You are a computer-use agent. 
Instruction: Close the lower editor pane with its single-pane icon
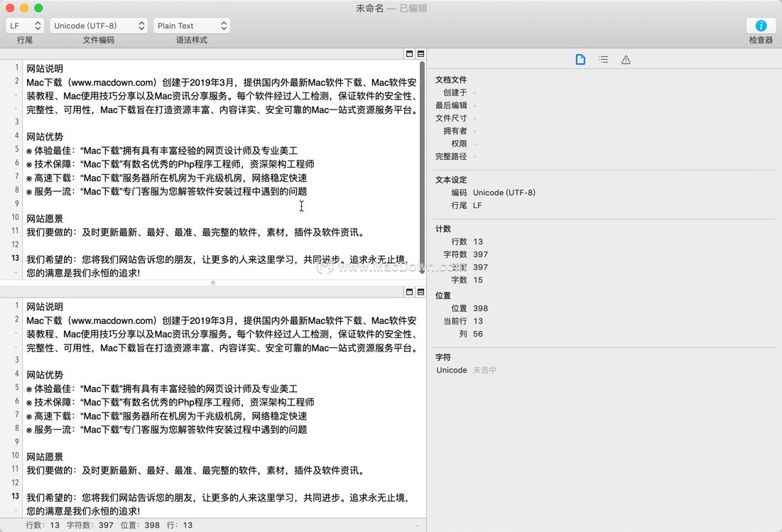pyautogui.click(x=409, y=292)
